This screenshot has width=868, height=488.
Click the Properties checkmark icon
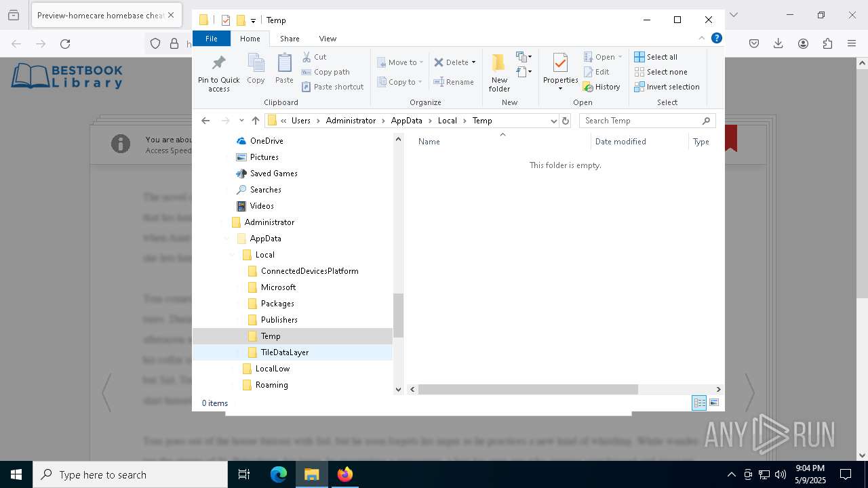(560, 64)
